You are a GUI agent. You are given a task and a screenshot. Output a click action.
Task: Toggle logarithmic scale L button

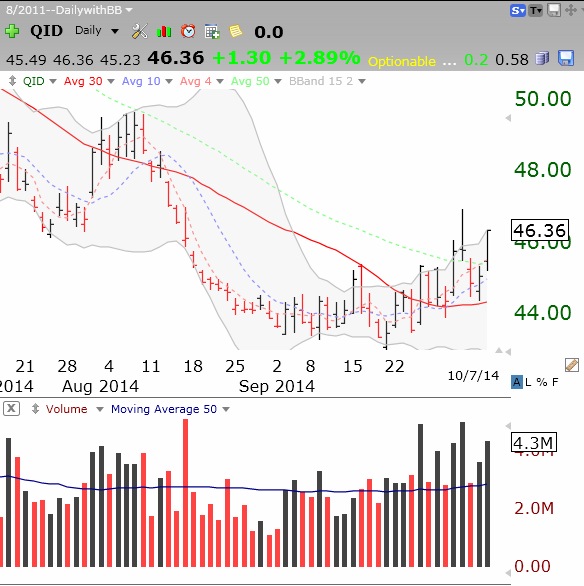[x=528, y=382]
